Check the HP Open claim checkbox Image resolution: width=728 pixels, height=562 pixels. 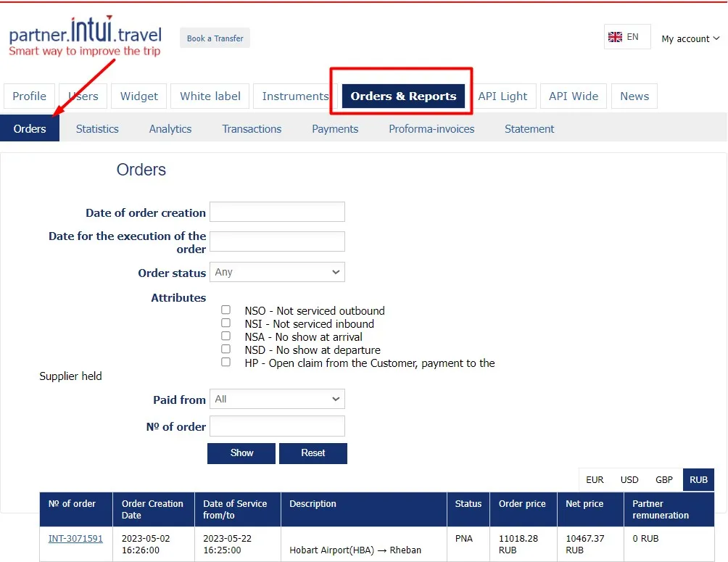[x=226, y=362]
